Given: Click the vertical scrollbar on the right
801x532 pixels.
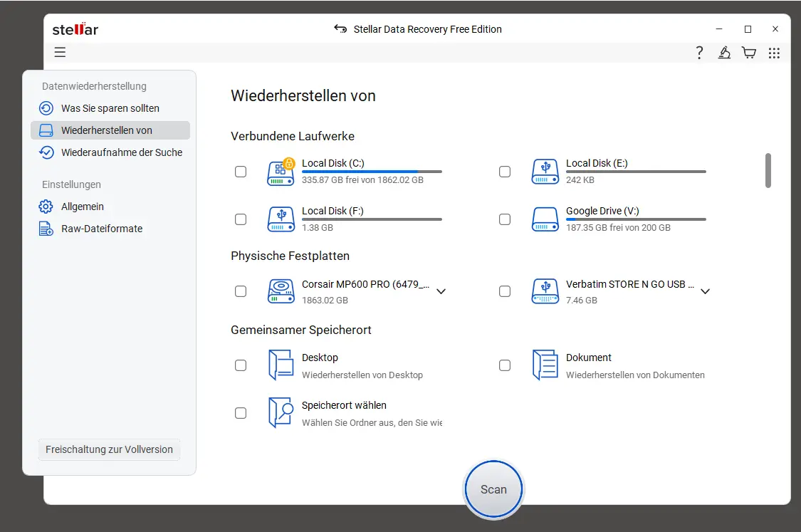Looking at the screenshot, I should point(768,171).
